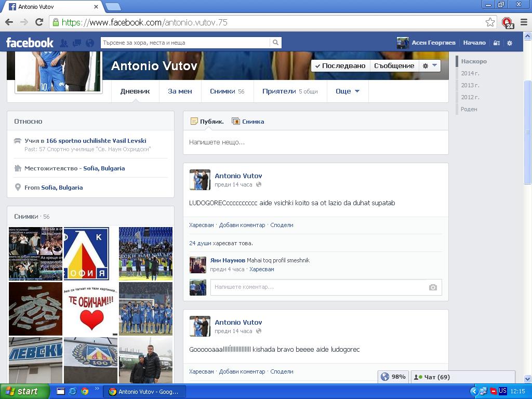Click the photo icon beside Снимка

(236, 121)
